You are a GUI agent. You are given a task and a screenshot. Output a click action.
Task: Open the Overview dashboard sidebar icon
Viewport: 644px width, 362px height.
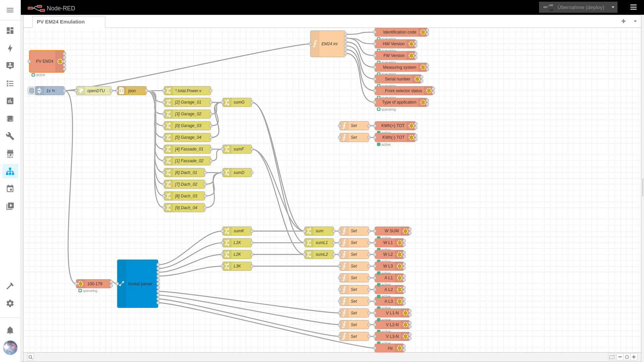(x=10, y=31)
